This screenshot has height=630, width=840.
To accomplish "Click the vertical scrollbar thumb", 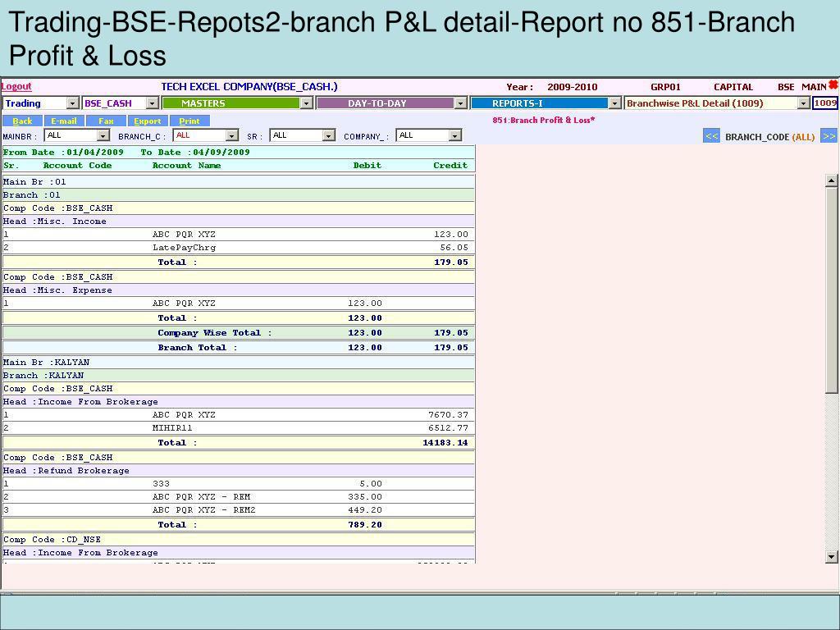I will (x=832, y=290).
